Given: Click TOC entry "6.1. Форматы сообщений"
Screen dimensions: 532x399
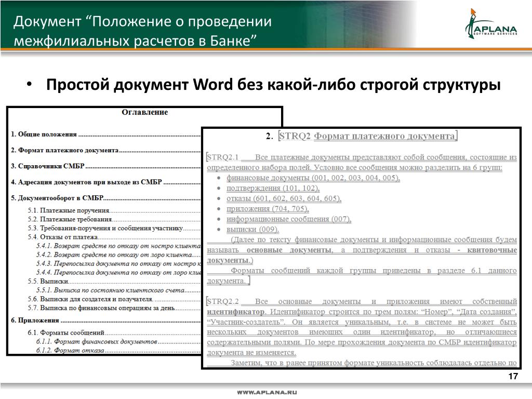Looking at the screenshot, I should [114, 332].
